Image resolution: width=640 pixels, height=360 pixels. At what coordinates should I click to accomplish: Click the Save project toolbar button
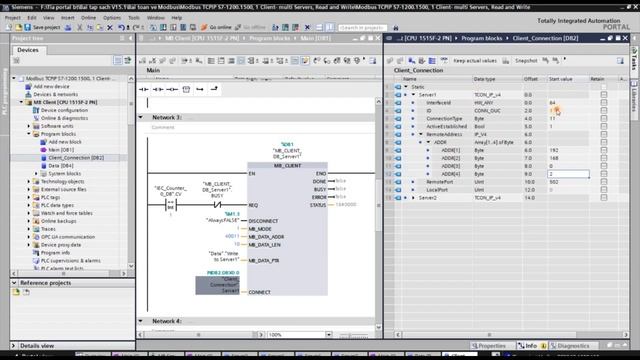tap(42, 27)
